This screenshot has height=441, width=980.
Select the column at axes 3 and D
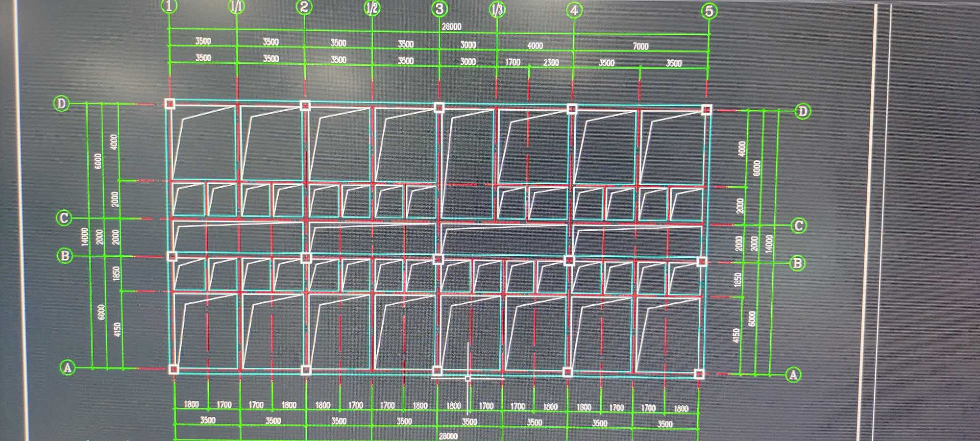coord(439,107)
